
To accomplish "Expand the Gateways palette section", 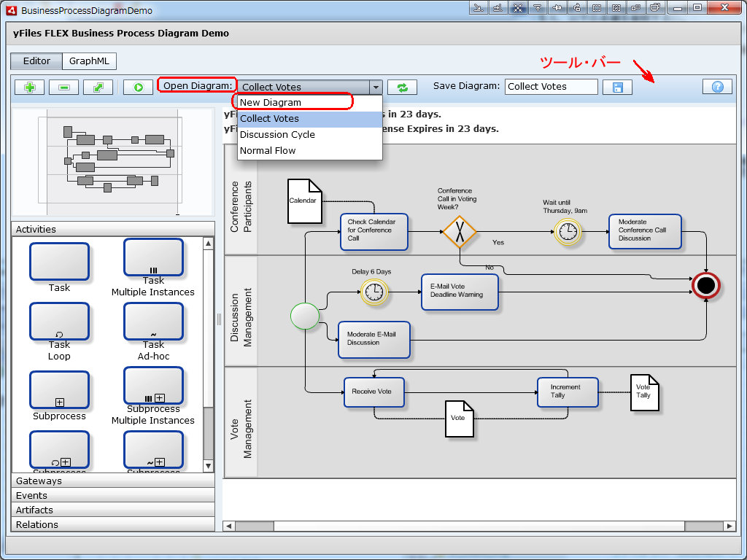I will [113, 481].
